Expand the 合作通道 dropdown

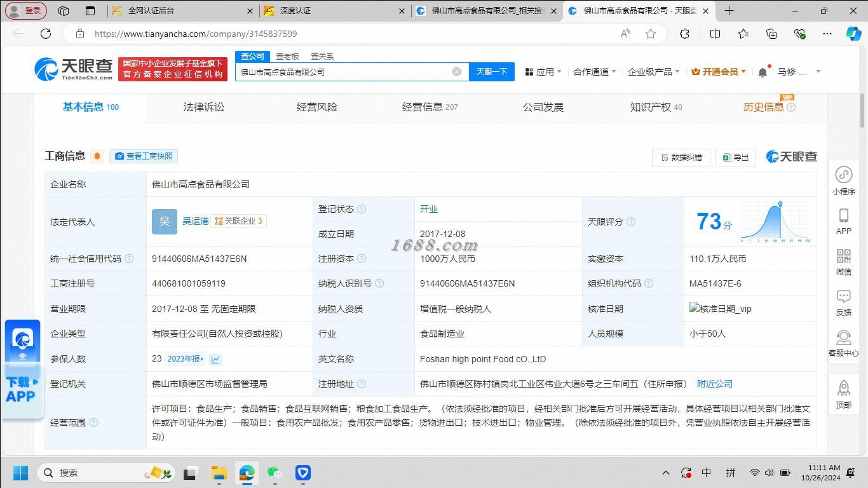[x=595, y=72]
